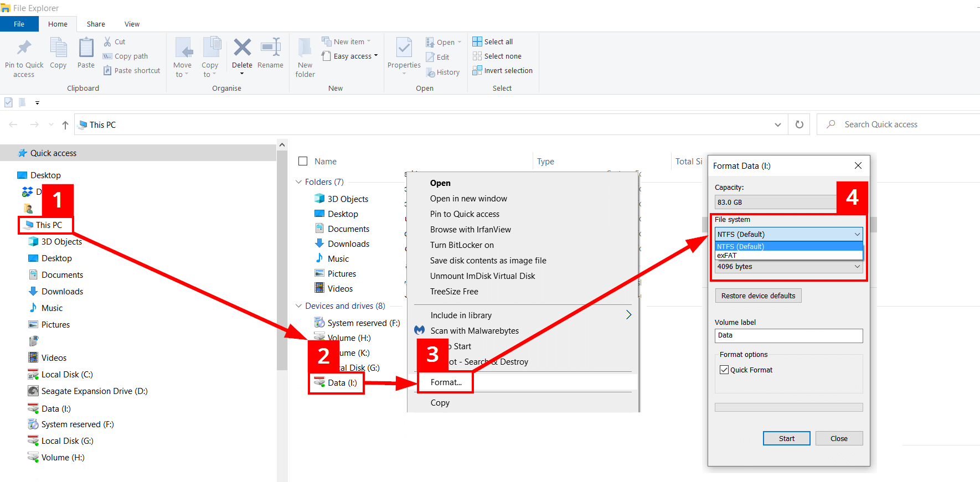Open the File system dropdown
This screenshot has width=980, height=482.
pos(788,234)
